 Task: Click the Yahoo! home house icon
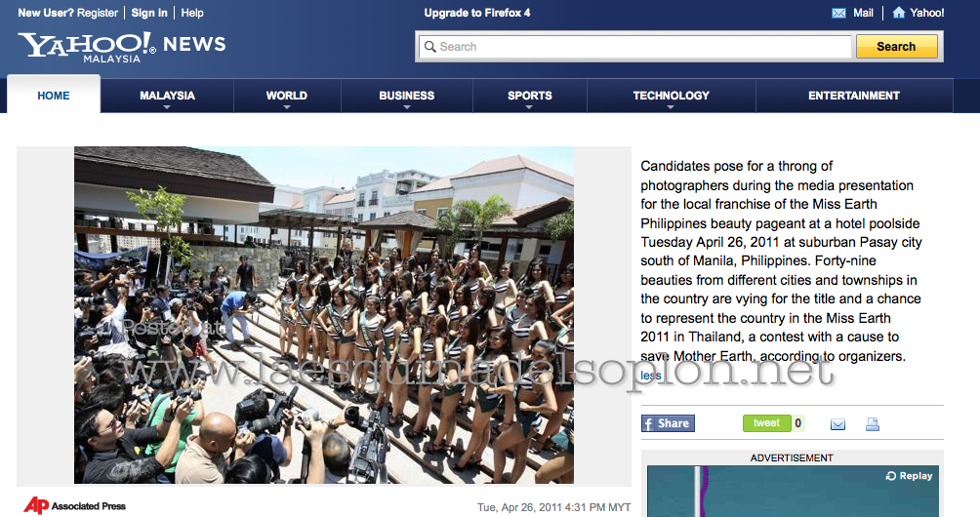(899, 13)
